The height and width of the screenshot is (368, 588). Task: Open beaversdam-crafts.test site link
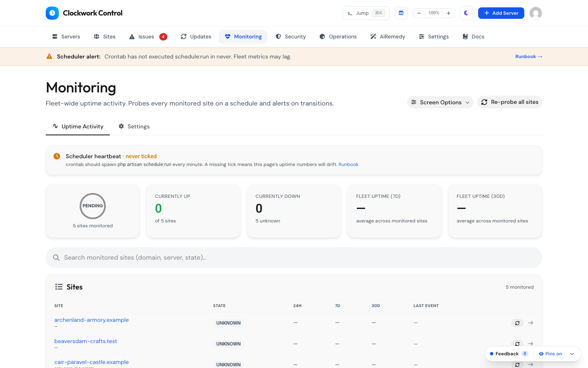(x=86, y=341)
